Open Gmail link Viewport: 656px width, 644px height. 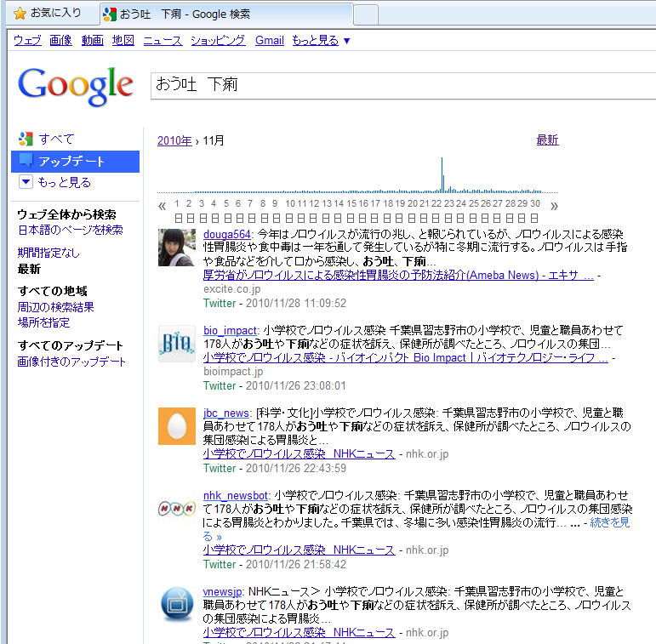point(270,40)
